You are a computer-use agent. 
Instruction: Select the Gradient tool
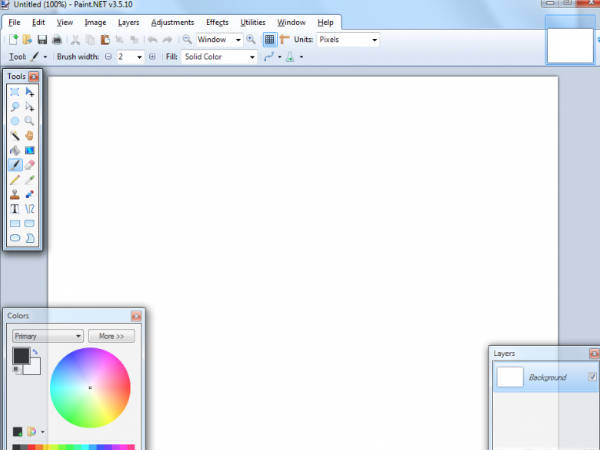[x=29, y=150]
